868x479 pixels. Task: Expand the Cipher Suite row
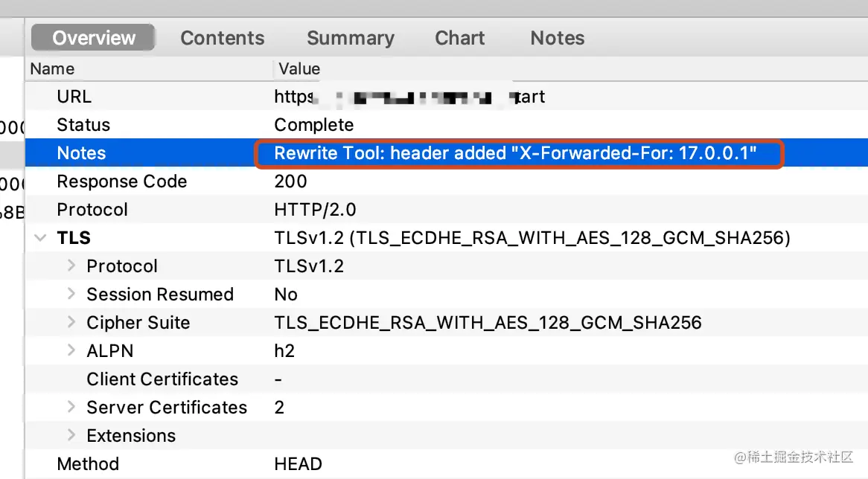[x=71, y=322]
